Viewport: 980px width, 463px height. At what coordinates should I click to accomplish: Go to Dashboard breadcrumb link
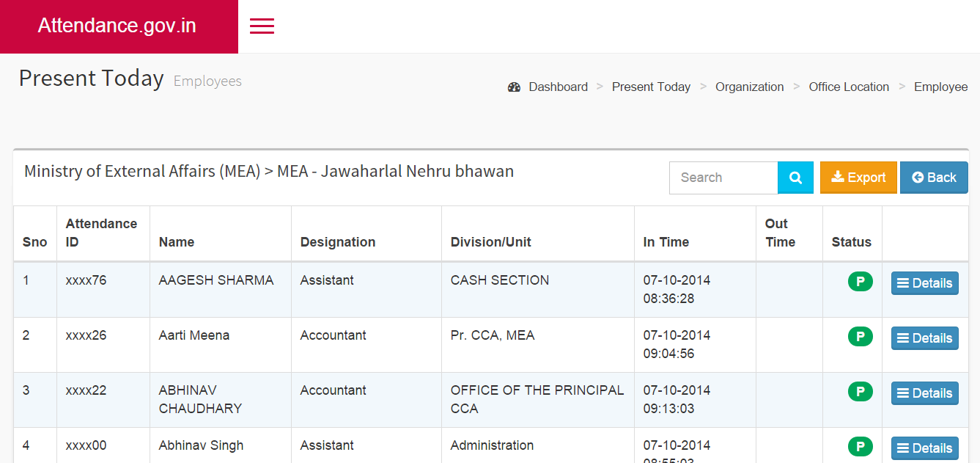559,87
